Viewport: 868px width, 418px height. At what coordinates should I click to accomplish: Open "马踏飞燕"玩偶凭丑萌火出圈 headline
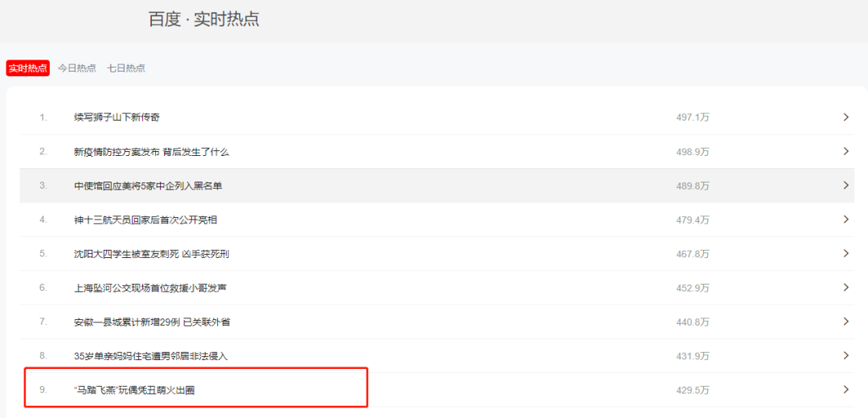134,391
